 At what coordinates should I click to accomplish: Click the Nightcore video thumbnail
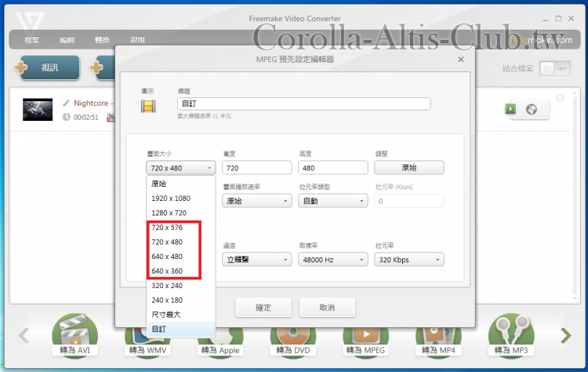pos(38,110)
